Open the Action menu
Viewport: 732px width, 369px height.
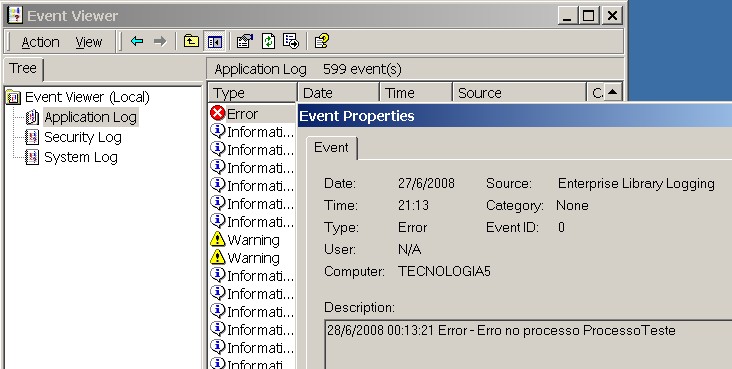[x=40, y=43]
